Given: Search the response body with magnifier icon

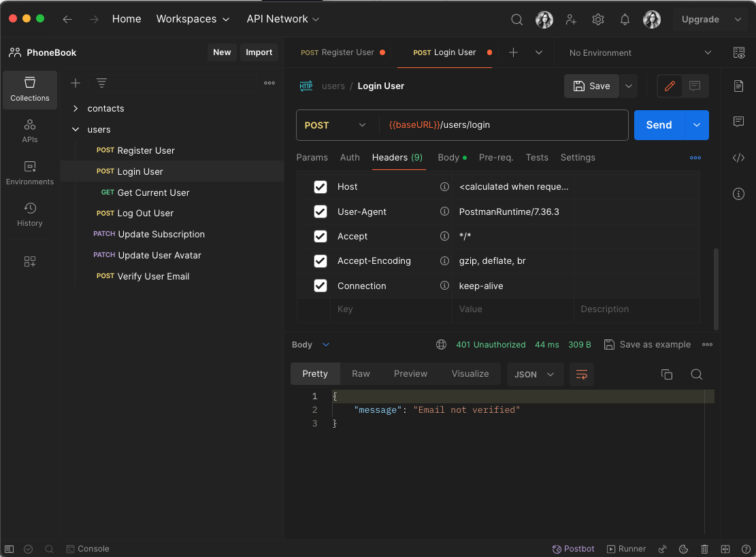Looking at the screenshot, I should tap(696, 374).
